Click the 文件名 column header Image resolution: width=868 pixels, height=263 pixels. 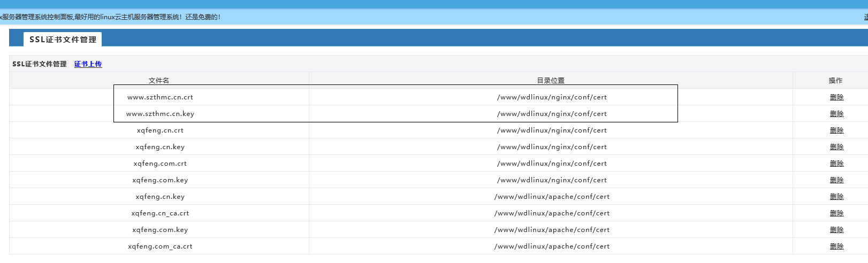pos(159,81)
